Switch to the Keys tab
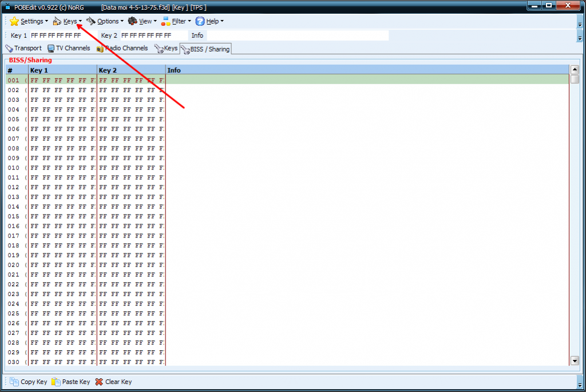Image resolution: width=586 pixels, height=392 pixels. [x=166, y=49]
